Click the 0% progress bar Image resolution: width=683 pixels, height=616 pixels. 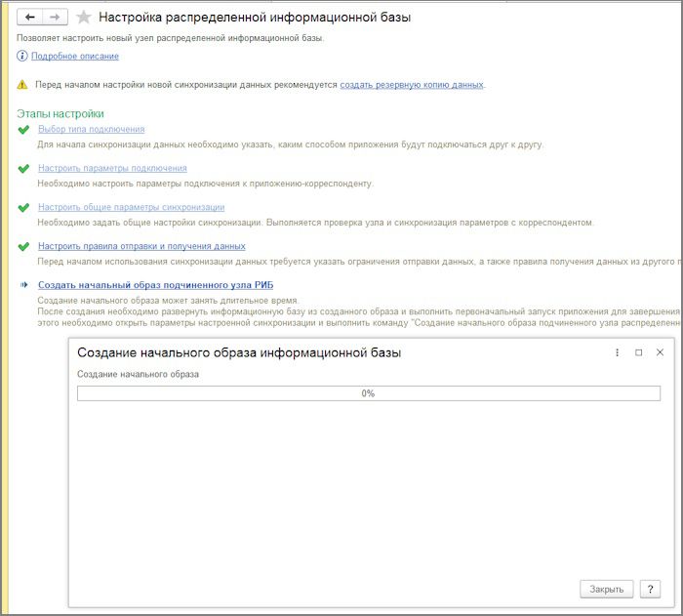tap(369, 393)
